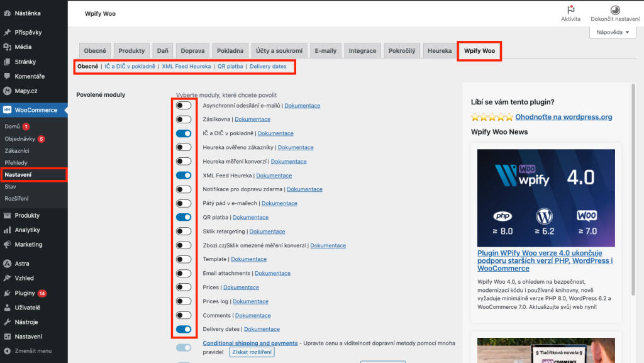The height and width of the screenshot is (363, 644).
Task: Toggle Heureka měření konverzí module
Action: (x=184, y=162)
